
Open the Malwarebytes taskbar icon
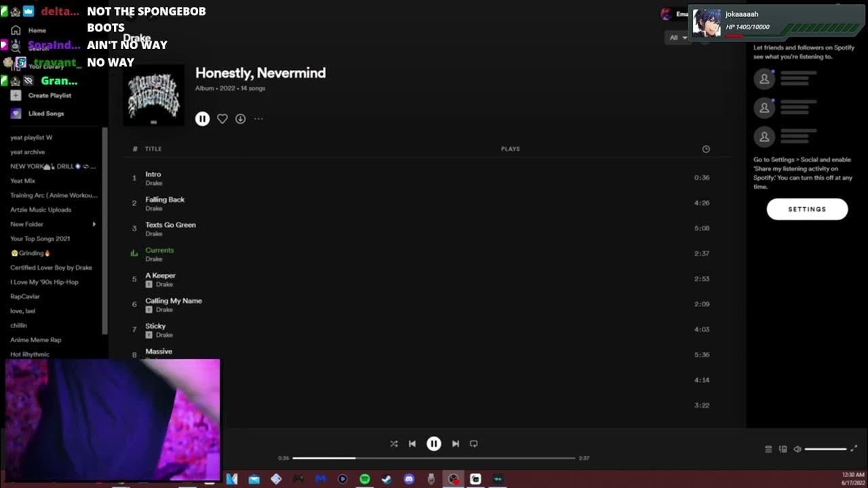click(x=321, y=479)
